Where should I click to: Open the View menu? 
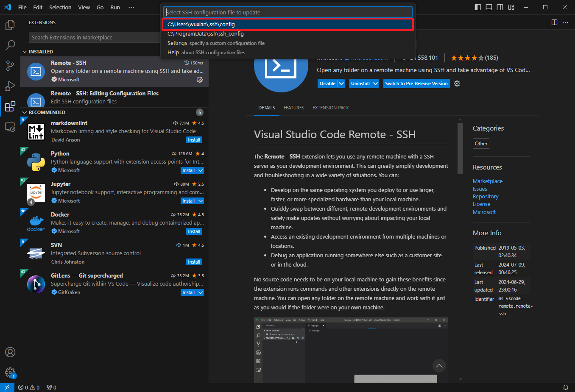click(84, 7)
